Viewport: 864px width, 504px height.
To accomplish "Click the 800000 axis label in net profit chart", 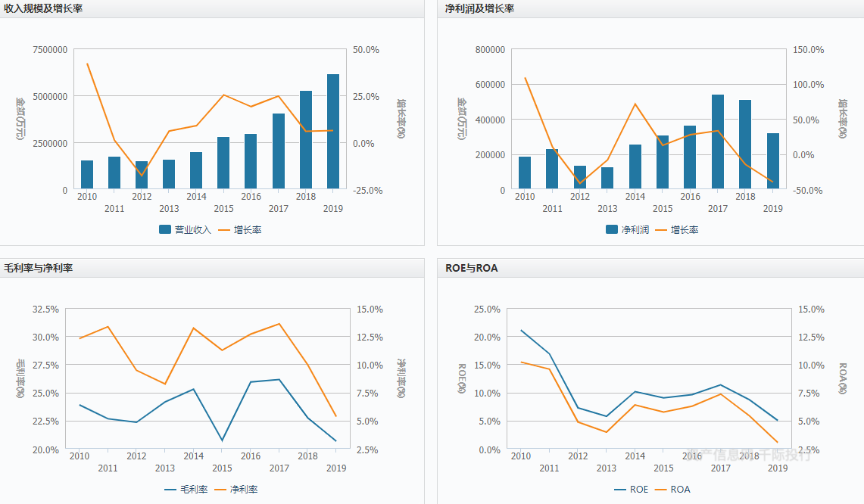I will point(490,50).
